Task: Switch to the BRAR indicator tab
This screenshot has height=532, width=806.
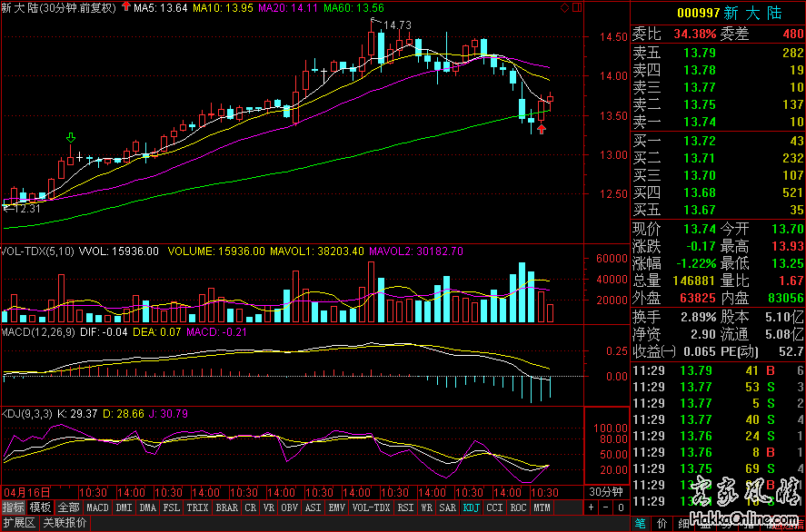Action: (x=226, y=507)
